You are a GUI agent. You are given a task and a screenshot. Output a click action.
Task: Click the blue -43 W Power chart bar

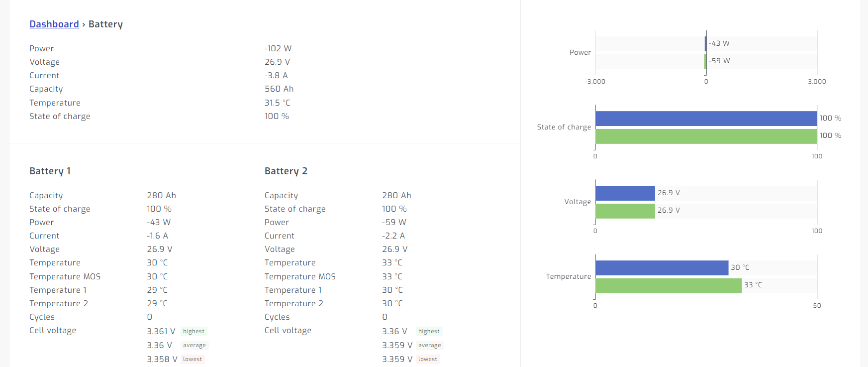(x=705, y=44)
